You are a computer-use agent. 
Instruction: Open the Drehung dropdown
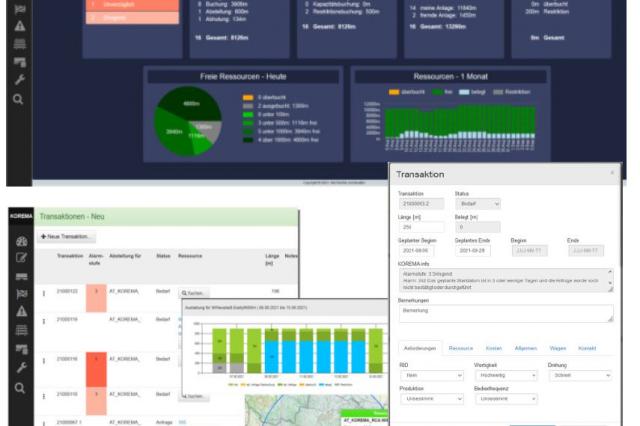pyautogui.click(x=578, y=375)
